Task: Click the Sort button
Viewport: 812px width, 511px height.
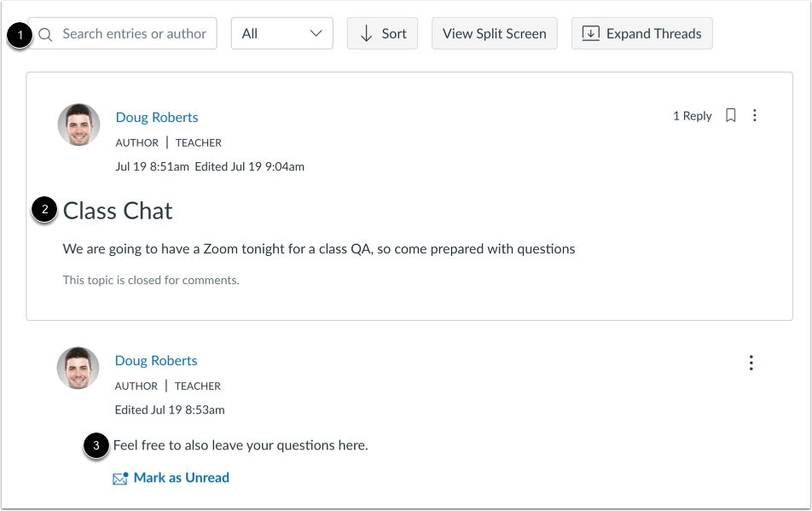Action: tap(382, 34)
